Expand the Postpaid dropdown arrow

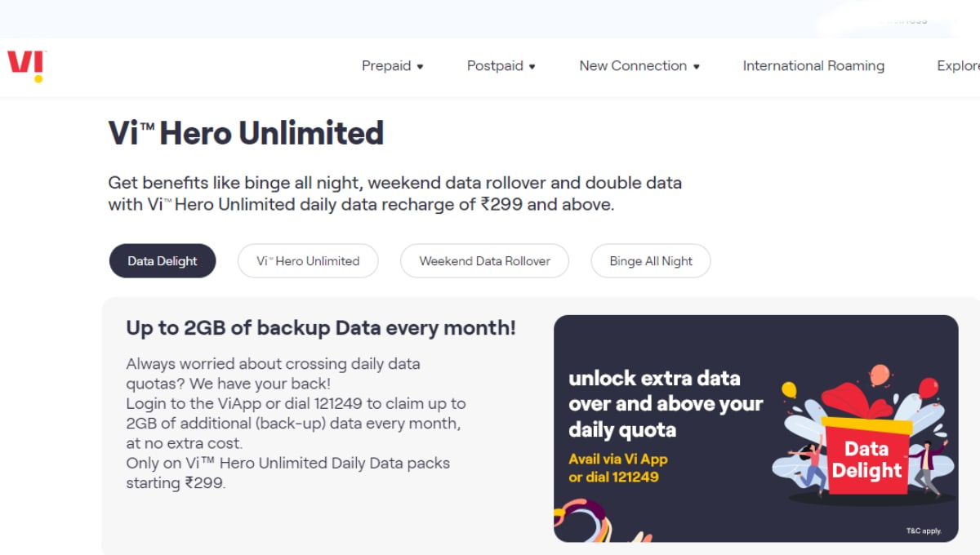[532, 67]
